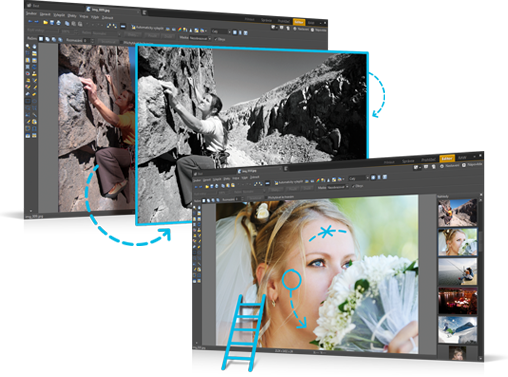This screenshot has width=508, height=377.
Task: Click the first Režim selection mode icon, front window
Action: pyautogui.click(x=204, y=201)
